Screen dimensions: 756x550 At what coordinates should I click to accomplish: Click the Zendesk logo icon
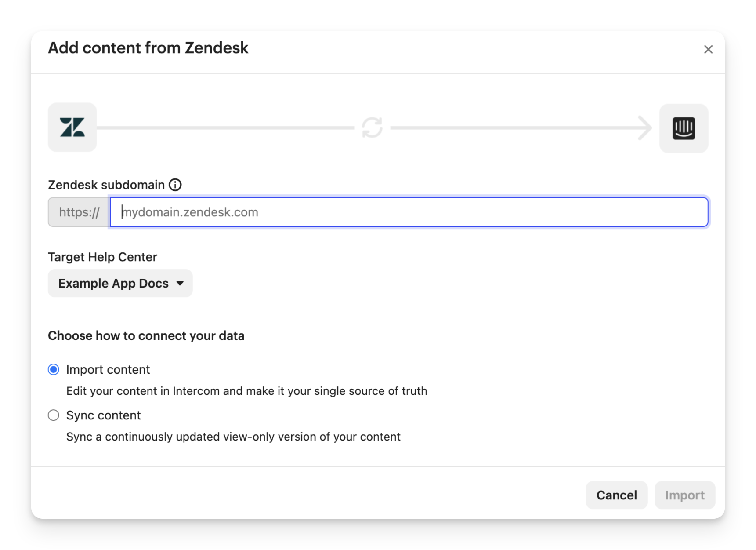[72, 127]
